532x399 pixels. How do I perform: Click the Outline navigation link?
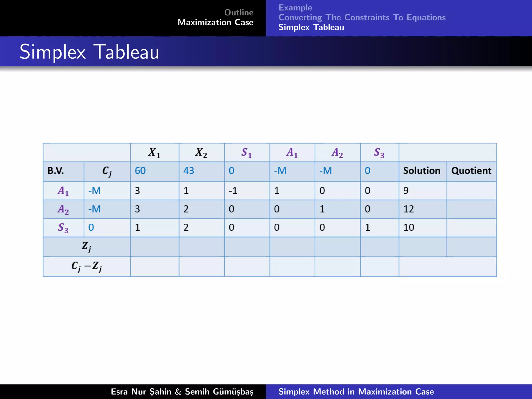point(238,12)
